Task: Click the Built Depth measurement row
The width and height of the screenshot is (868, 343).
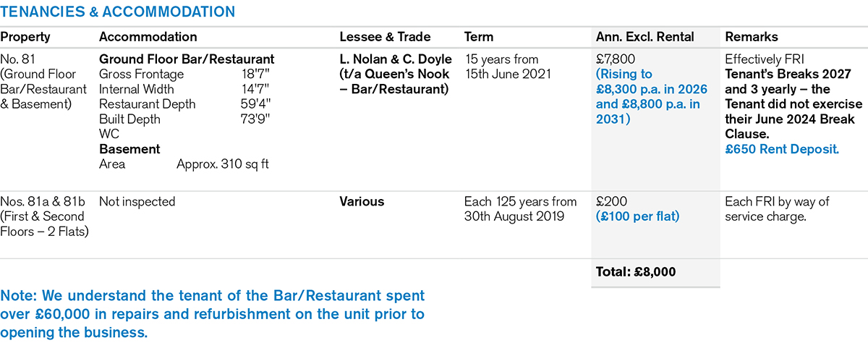Action: 184,119
